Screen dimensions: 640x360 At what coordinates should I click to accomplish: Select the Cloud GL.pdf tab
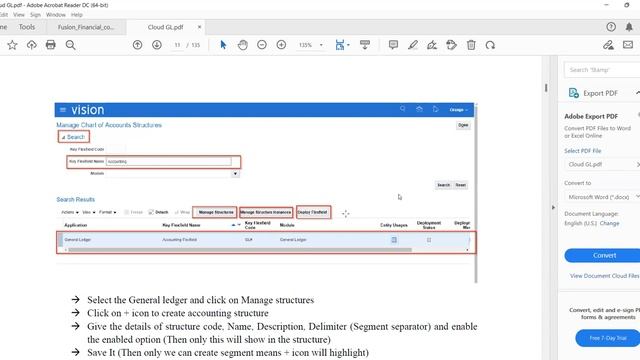tap(165, 27)
